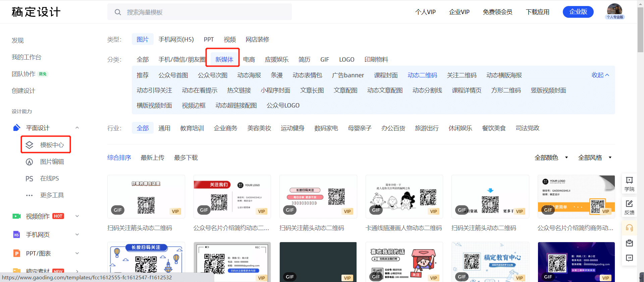Viewport: 644px width, 282px height.
Task: Select the 图片 type tab
Action: pos(143,39)
